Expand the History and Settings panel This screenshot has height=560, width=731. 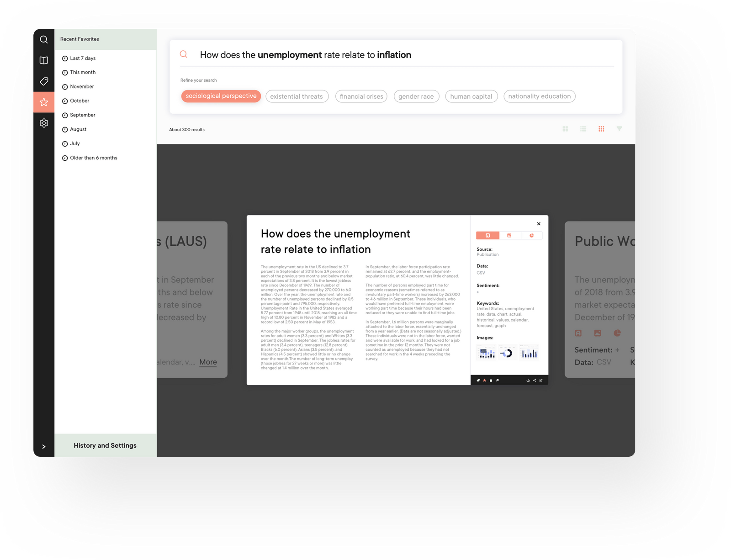tap(105, 445)
